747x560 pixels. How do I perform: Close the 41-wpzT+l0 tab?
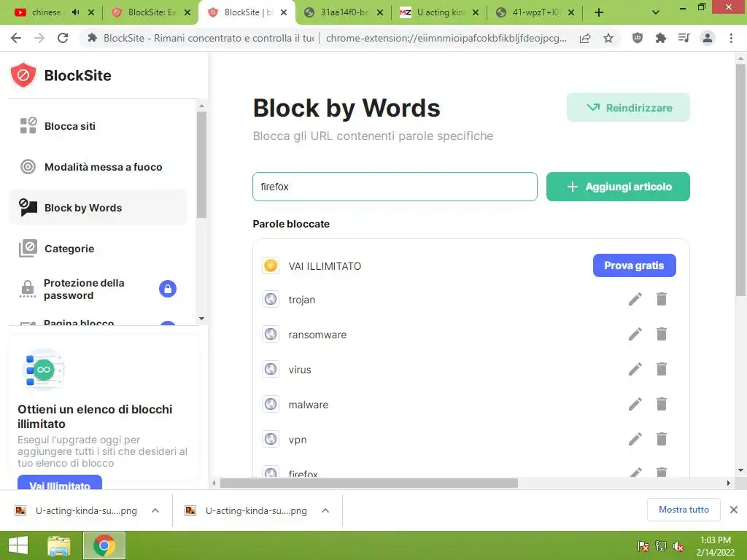coord(571,12)
